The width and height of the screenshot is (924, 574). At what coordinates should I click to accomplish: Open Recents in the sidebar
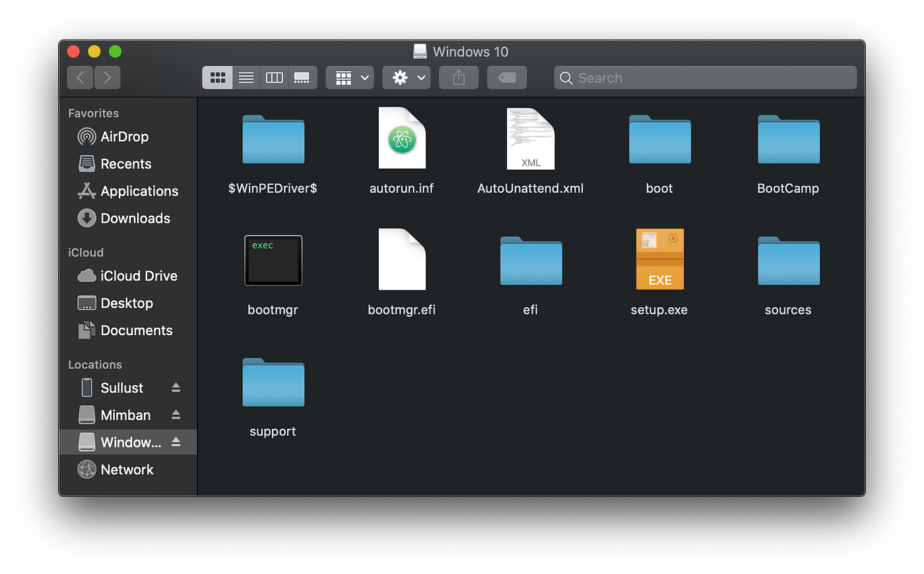coord(128,164)
